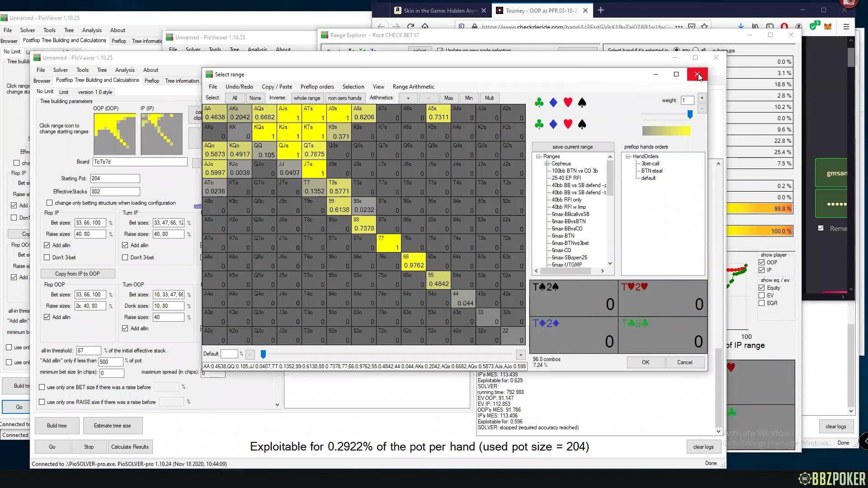Toggle Flop IP 'Don't 3-bet' checkbox
This screenshot has height=488, width=868.
(x=47, y=258)
